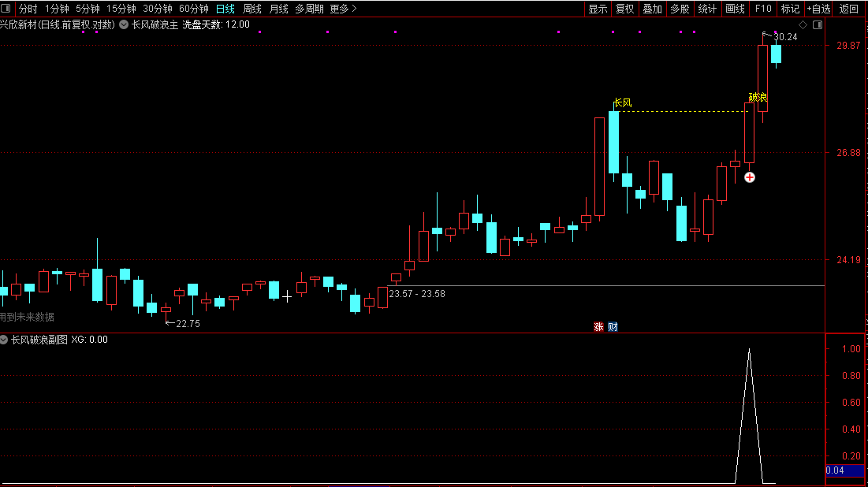Activate the 画线 drawing tools

pyautogui.click(x=735, y=9)
